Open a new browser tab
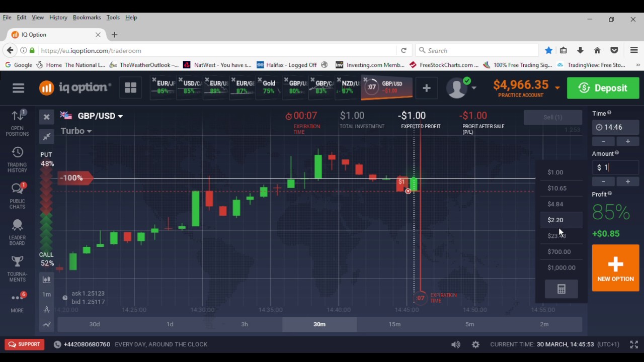Viewport: 644px width, 362px height. tap(114, 35)
